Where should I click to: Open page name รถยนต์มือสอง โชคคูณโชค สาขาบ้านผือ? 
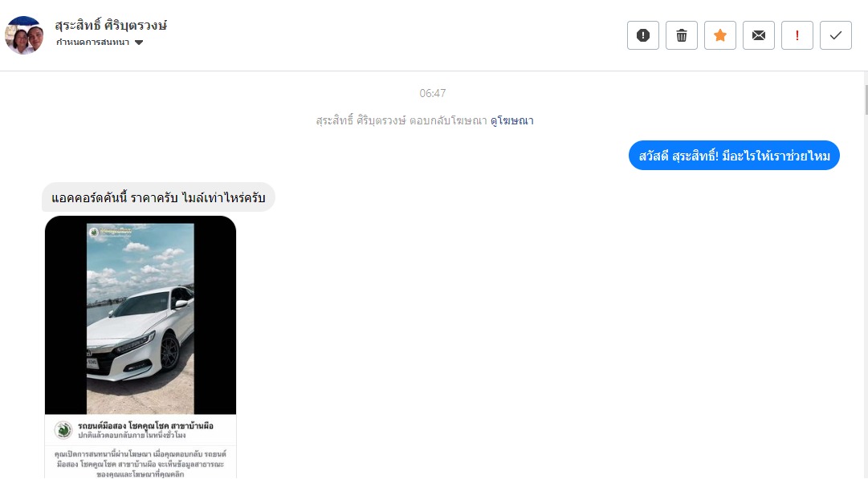click(145, 425)
